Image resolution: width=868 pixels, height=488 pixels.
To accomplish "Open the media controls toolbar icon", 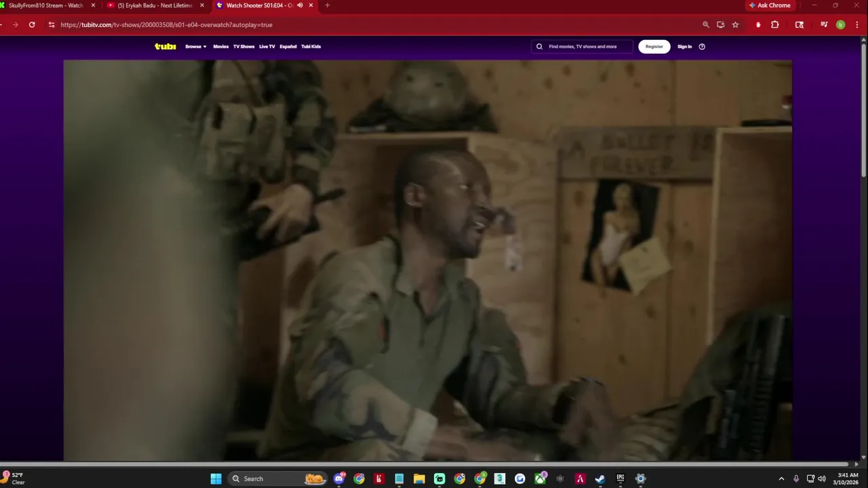I will tap(824, 24).
